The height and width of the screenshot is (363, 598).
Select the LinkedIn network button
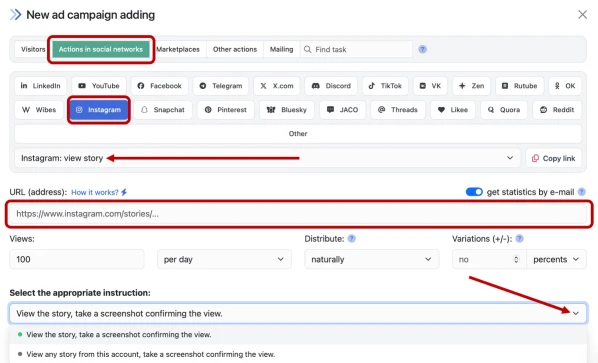coord(40,86)
